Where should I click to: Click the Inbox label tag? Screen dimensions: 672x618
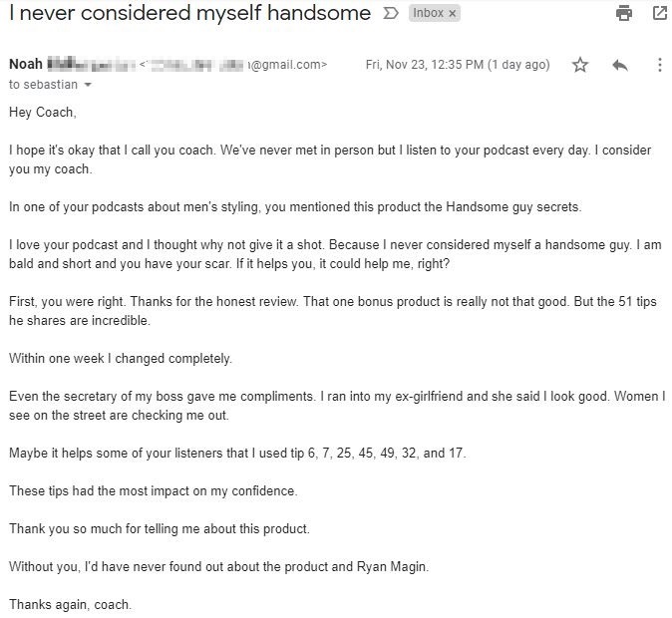pyautogui.click(x=428, y=13)
